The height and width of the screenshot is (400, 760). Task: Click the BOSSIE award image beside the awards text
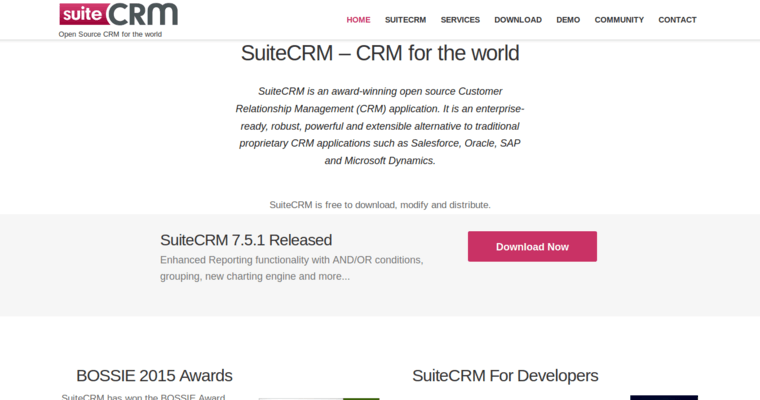(x=318, y=398)
